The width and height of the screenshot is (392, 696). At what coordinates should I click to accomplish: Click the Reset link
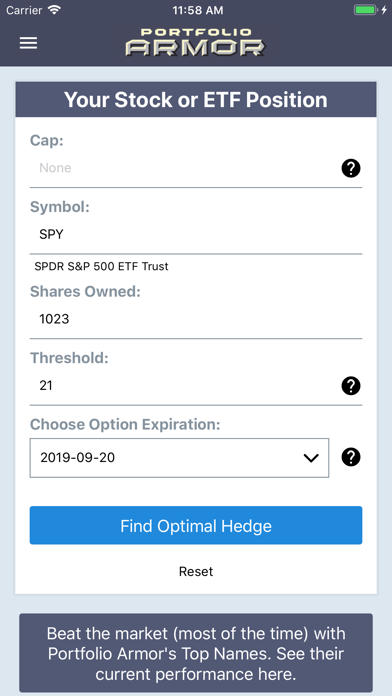196,571
